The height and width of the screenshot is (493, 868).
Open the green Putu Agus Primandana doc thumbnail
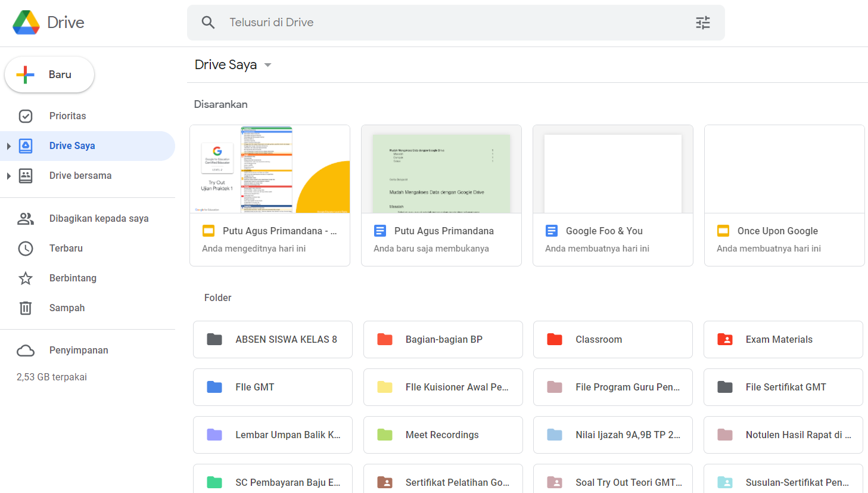pyautogui.click(x=441, y=169)
